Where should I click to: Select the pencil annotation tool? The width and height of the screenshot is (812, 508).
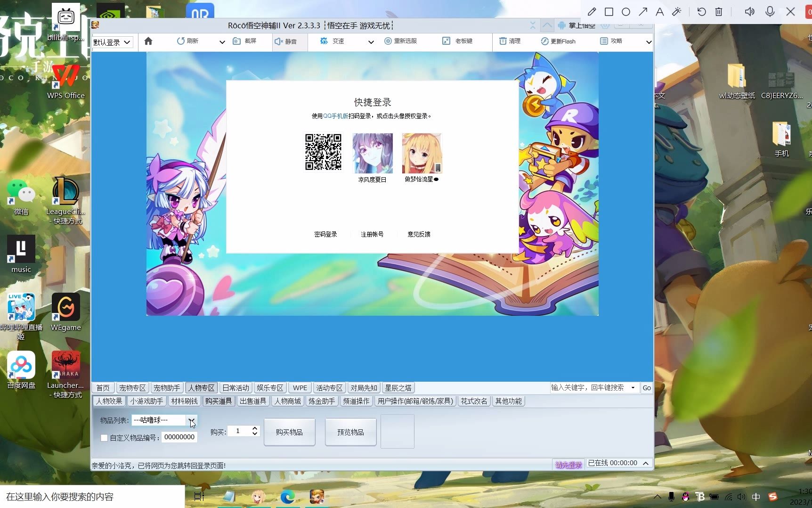[x=592, y=12]
